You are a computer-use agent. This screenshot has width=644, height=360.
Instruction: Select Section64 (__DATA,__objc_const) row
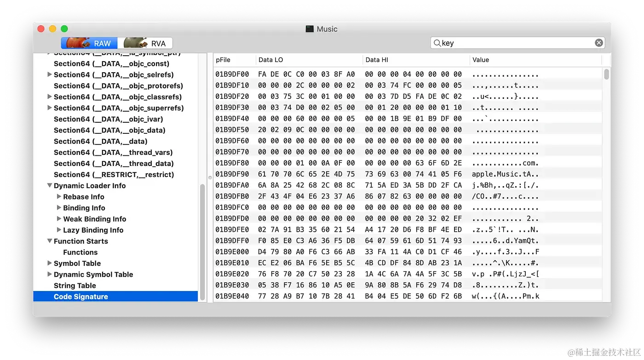click(x=115, y=63)
